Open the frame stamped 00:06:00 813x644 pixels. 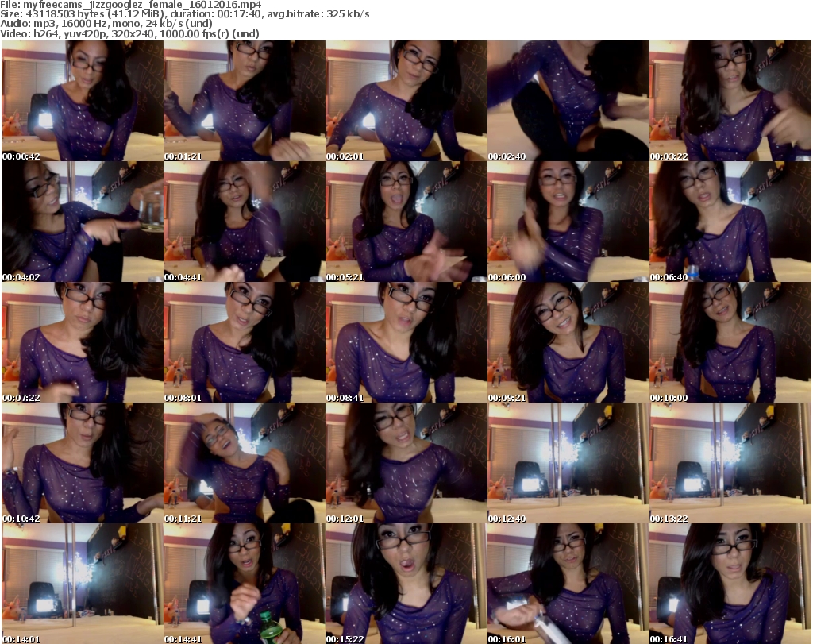(x=568, y=222)
